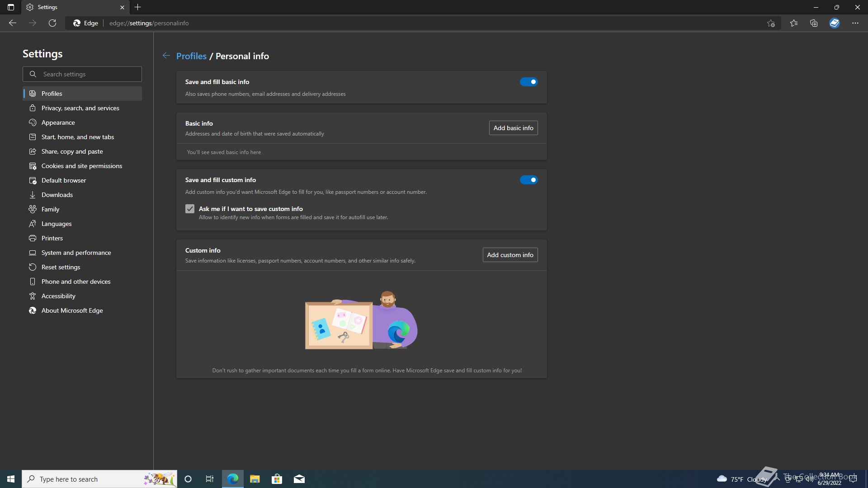Click the back arrow beside Profiles breadcrumb

pyautogui.click(x=166, y=56)
